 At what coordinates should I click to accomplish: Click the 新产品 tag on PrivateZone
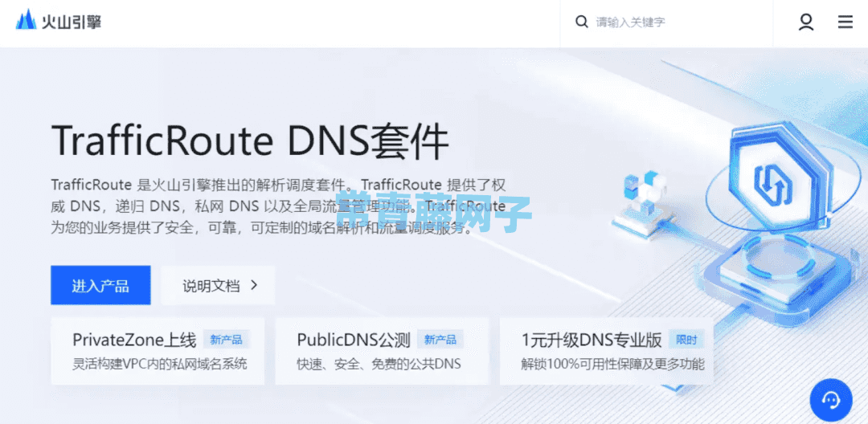(x=227, y=340)
